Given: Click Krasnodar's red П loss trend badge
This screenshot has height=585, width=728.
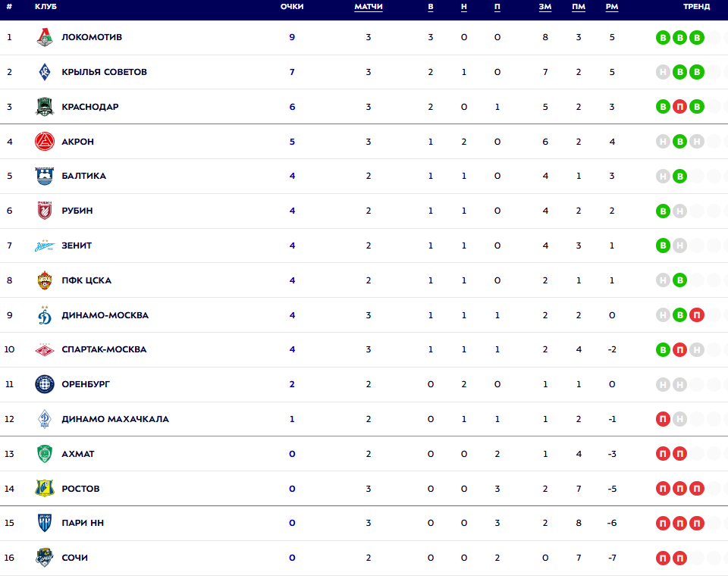Looking at the screenshot, I should [x=679, y=107].
